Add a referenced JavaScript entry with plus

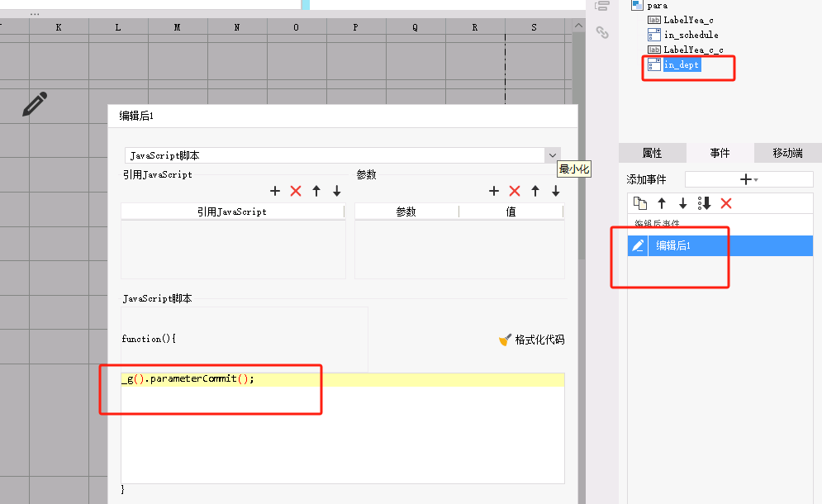[275, 191]
